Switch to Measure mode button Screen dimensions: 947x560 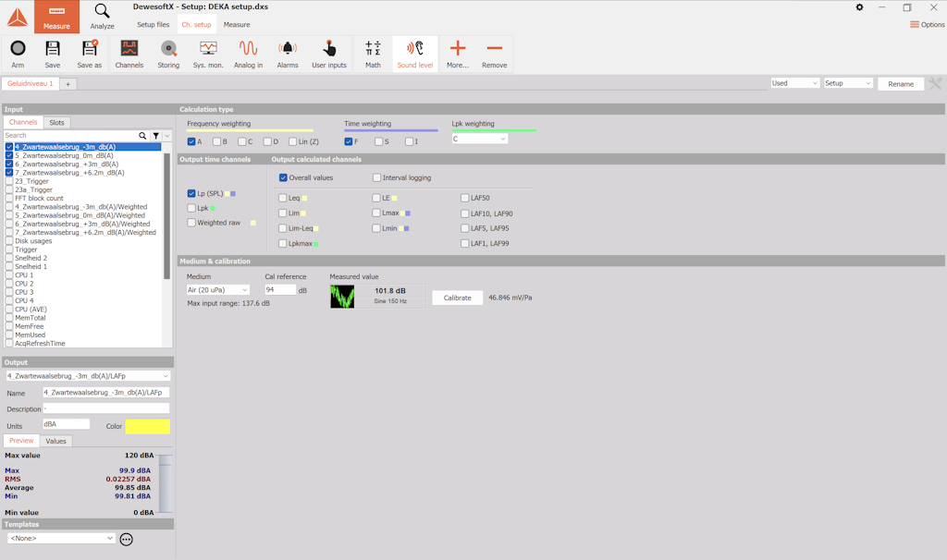pyautogui.click(x=56, y=17)
